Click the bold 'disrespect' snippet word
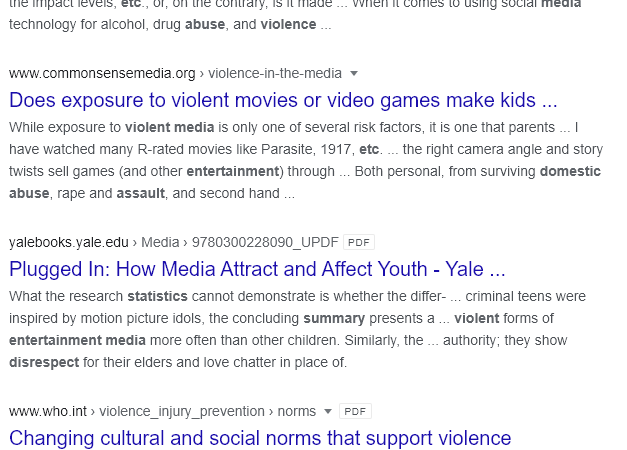This screenshot has width=627, height=450. (44, 362)
